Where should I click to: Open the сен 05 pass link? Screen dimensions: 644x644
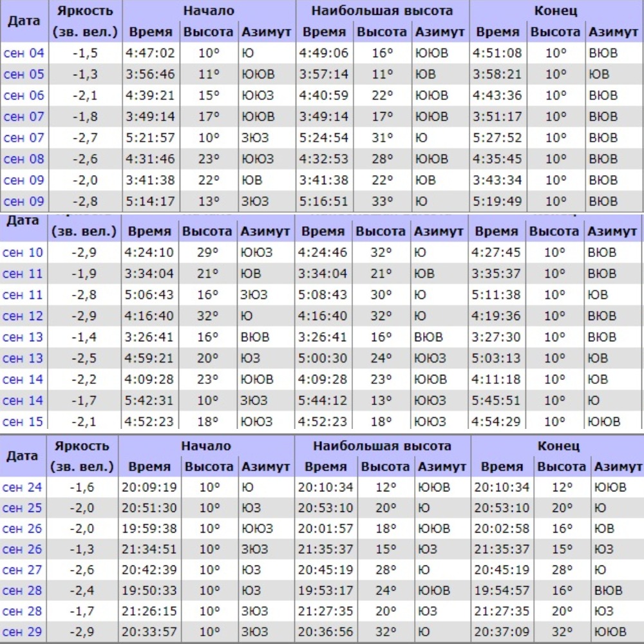coord(24,74)
